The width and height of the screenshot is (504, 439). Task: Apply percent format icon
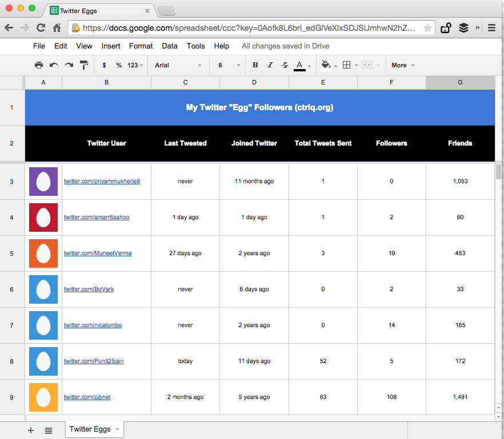[119, 65]
